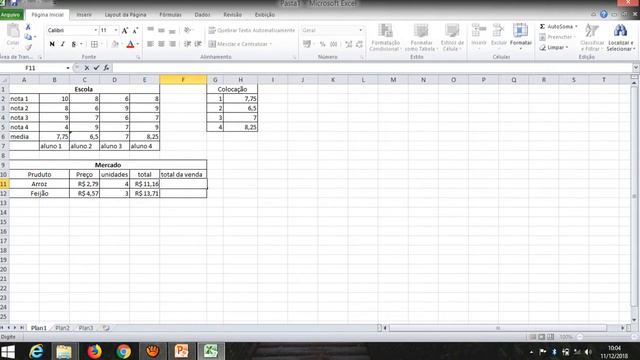
Task: Open the Formatar cells dropdown
Action: pos(520,37)
